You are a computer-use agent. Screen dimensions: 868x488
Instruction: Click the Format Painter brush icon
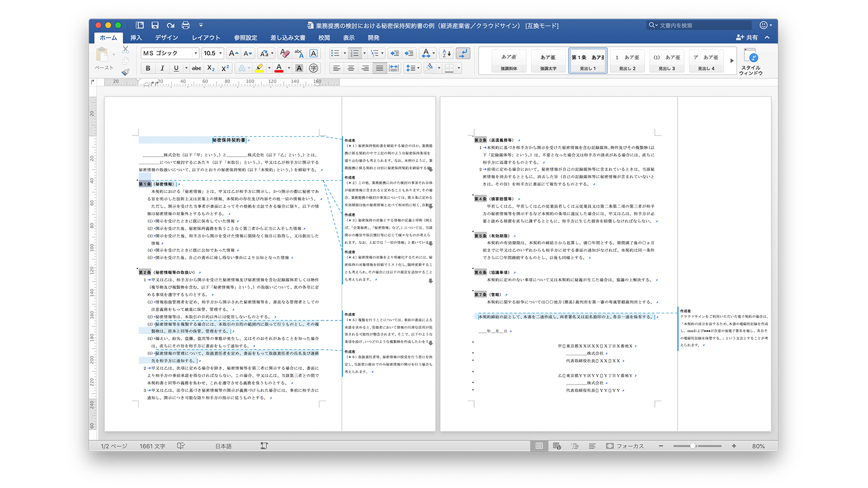pos(125,71)
